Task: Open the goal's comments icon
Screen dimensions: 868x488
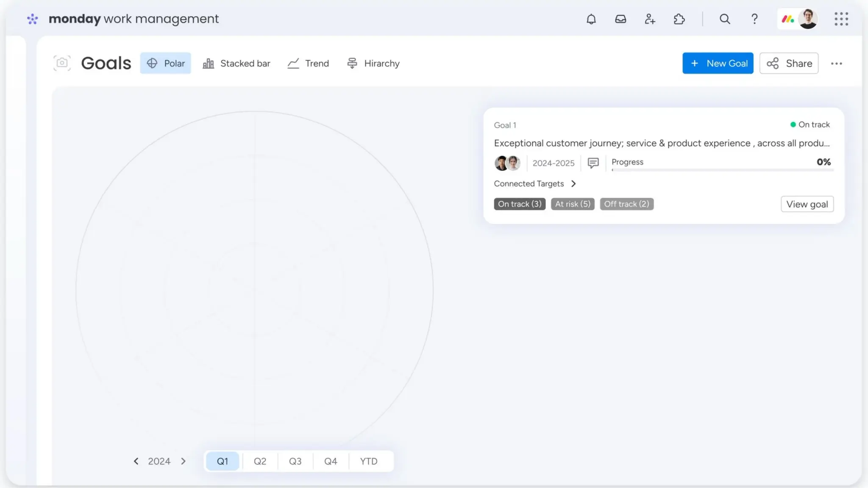Action: (x=593, y=163)
